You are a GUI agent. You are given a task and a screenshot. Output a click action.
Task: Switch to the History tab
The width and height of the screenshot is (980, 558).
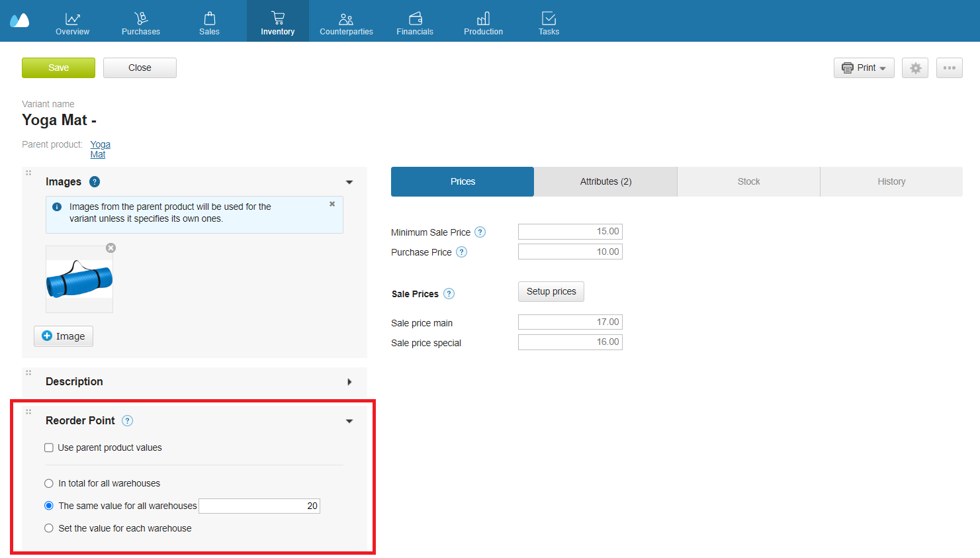pos(891,181)
